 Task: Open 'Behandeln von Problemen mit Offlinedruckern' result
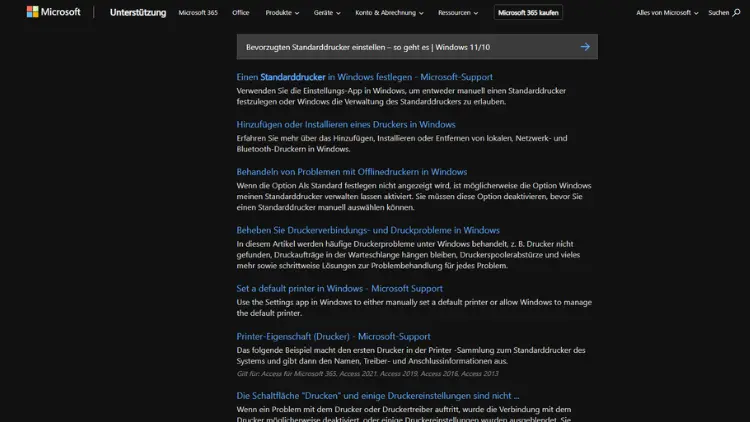(x=352, y=172)
